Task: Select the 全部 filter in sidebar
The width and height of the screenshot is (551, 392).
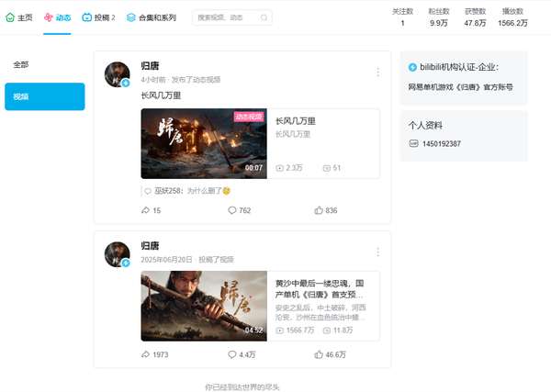Action: pyautogui.click(x=45, y=64)
